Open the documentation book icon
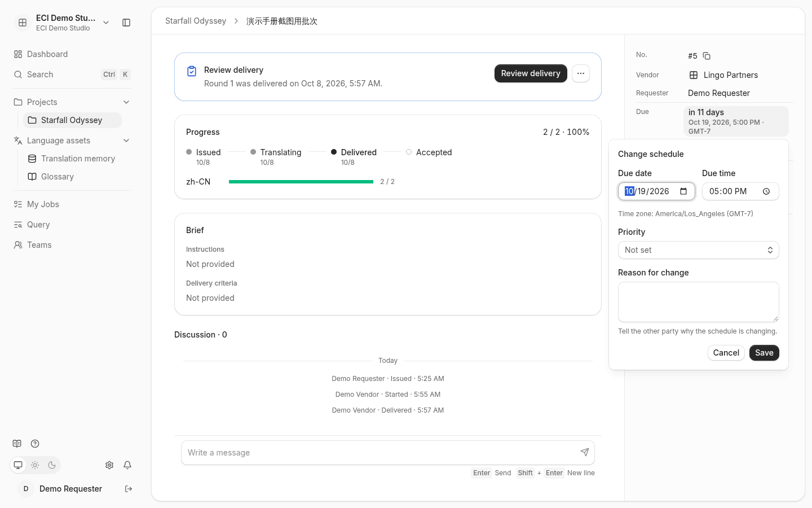This screenshot has height=508, width=812. (x=17, y=444)
